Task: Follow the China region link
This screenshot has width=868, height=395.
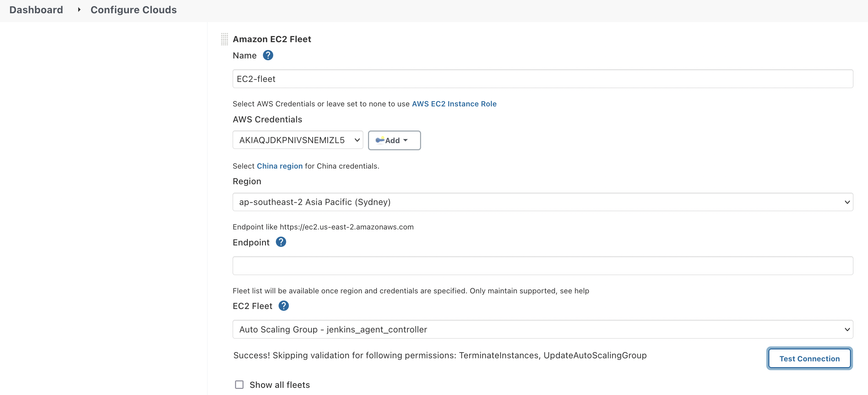Action: click(x=280, y=166)
